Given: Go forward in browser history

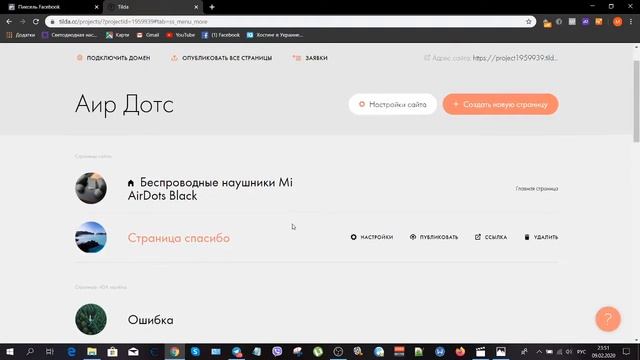Looking at the screenshot, I should 22,22.
